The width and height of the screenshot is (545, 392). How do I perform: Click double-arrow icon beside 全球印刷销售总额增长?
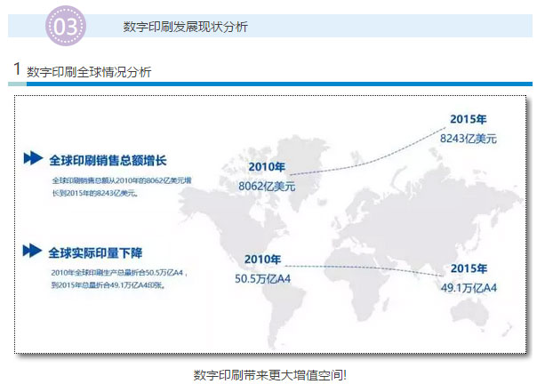pos(33,158)
